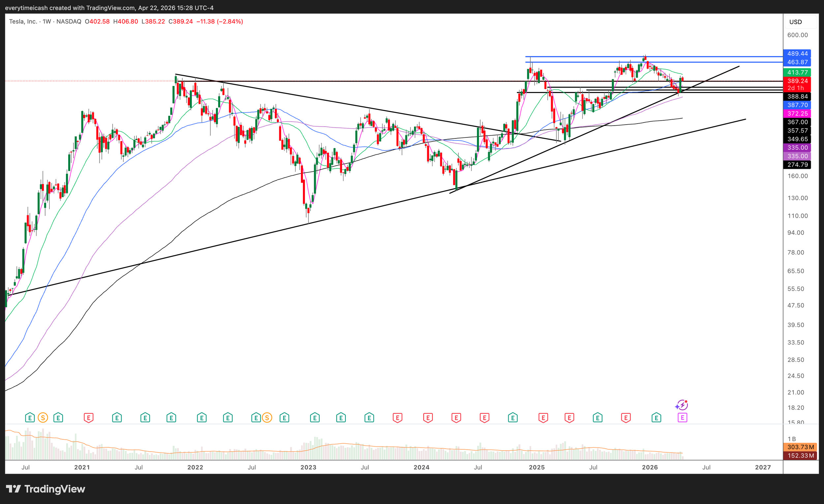Open the USD currency selector
Image resolution: width=824 pixels, height=504 pixels.
click(796, 22)
